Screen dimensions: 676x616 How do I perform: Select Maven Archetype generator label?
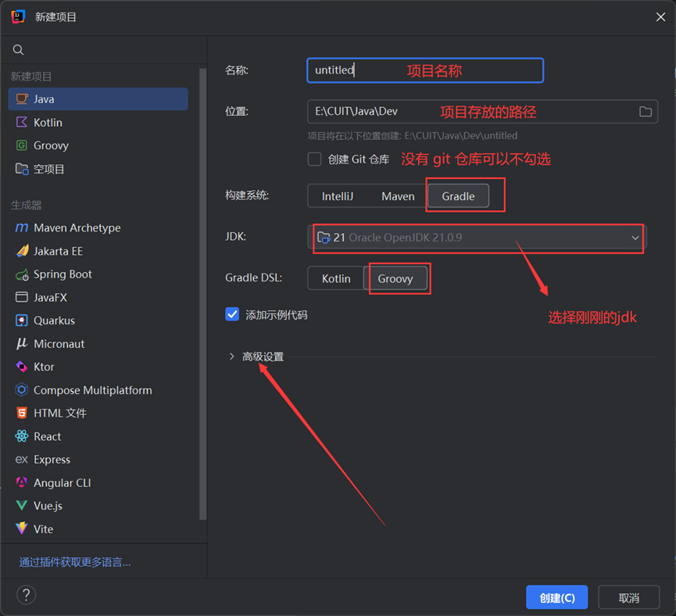[x=77, y=227]
